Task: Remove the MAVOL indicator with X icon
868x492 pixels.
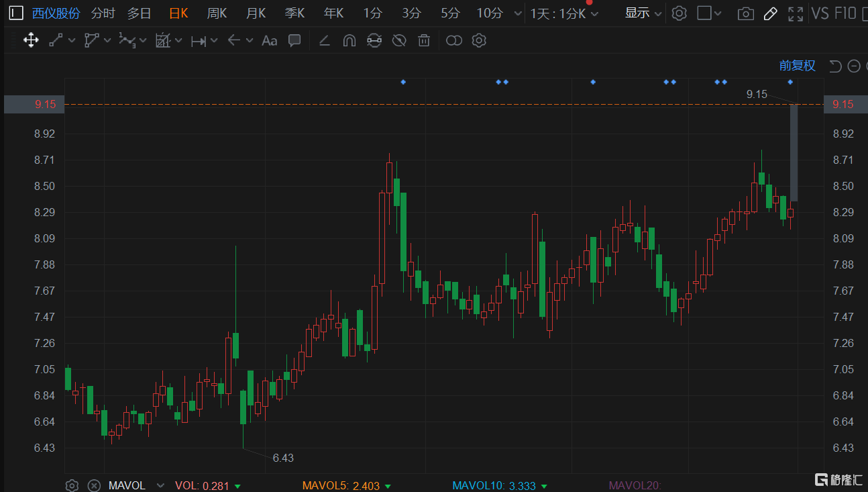Action: pos(95,485)
